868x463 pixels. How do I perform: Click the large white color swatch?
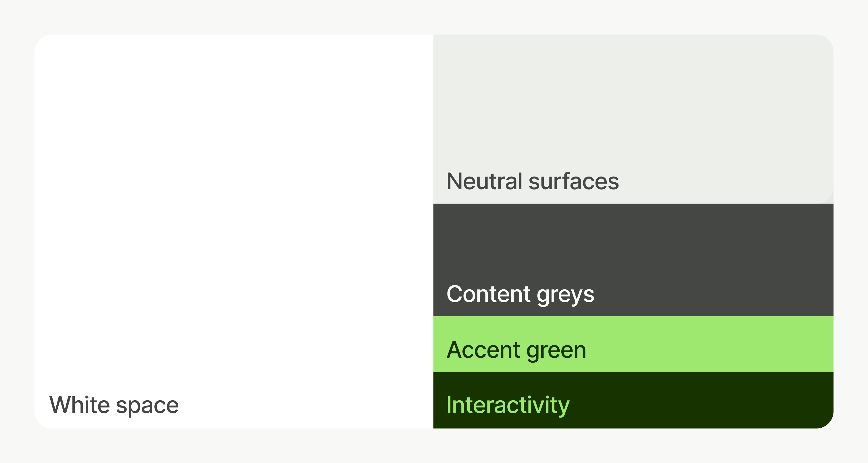pyautogui.click(x=234, y=202)
